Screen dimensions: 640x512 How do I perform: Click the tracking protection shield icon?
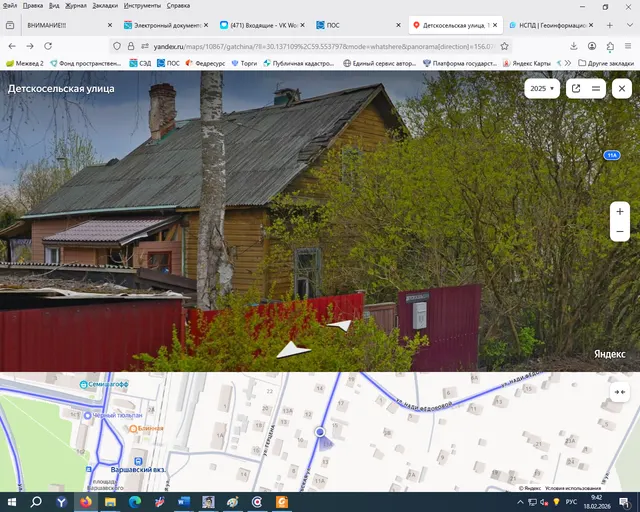coord(117,46)
